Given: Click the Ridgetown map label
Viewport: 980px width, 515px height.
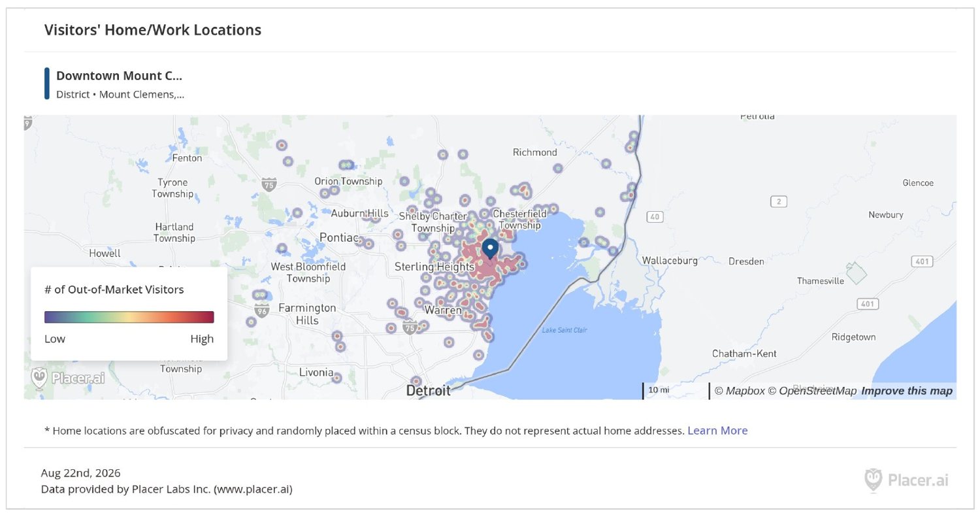Looking at the screenshot, I should click(x=853, y=337).
